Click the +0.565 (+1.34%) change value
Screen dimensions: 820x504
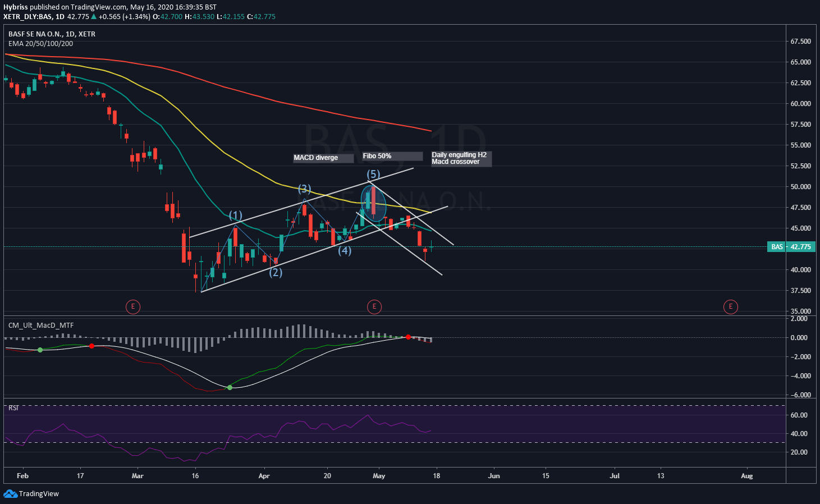pyautogui.click(x=125, y=17)
